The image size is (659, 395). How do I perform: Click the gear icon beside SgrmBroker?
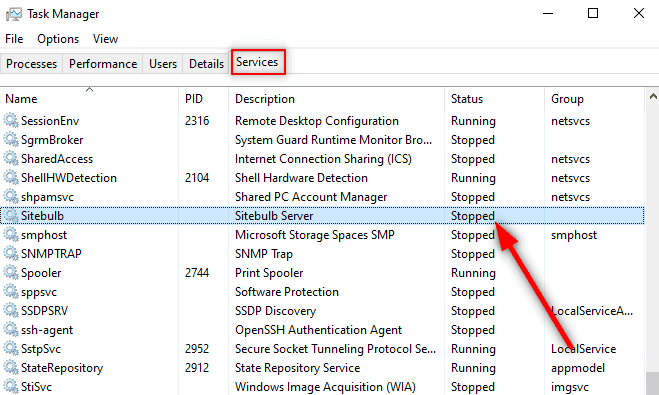pos(11,140)
